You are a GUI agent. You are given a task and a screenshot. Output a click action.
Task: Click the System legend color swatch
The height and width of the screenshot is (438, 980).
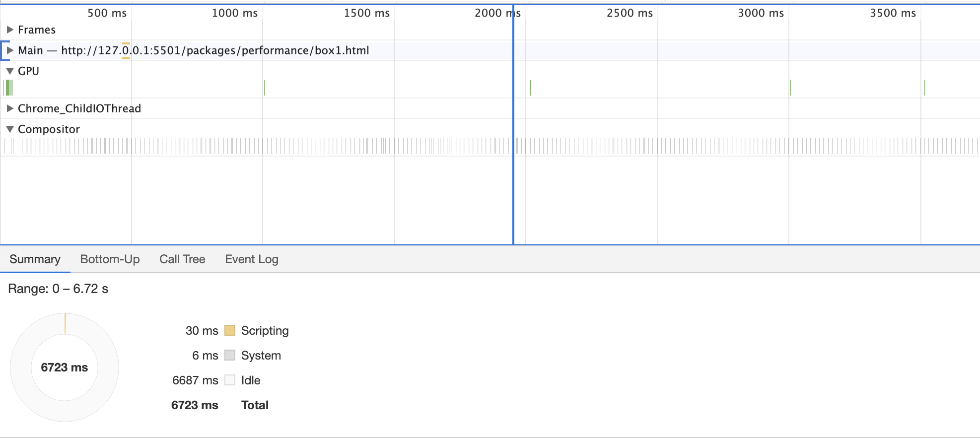pyautogui.click(x=230, y=356)
